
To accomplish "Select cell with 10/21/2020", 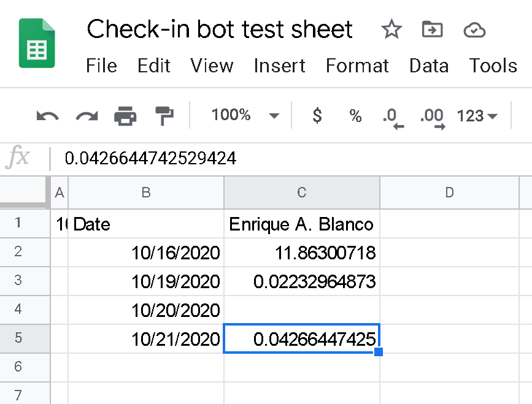I will (146, 339).
